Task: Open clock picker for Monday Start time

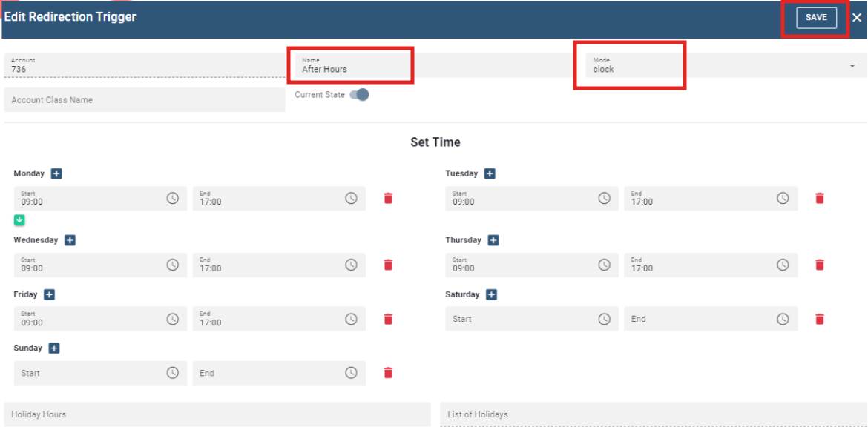Action: tap(172, 198)
